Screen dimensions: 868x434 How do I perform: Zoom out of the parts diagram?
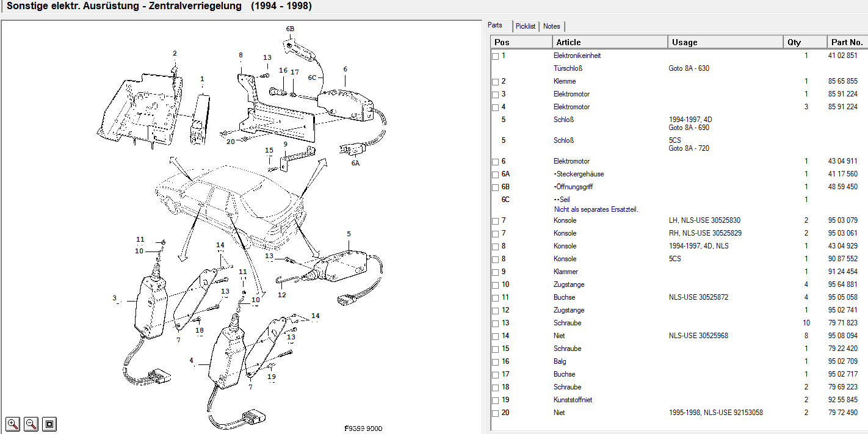click(31, 424)
